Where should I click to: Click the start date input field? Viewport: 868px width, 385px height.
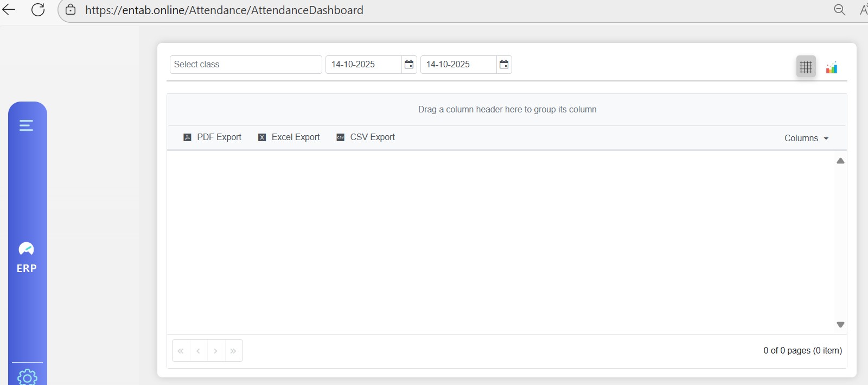click(363, 65)
